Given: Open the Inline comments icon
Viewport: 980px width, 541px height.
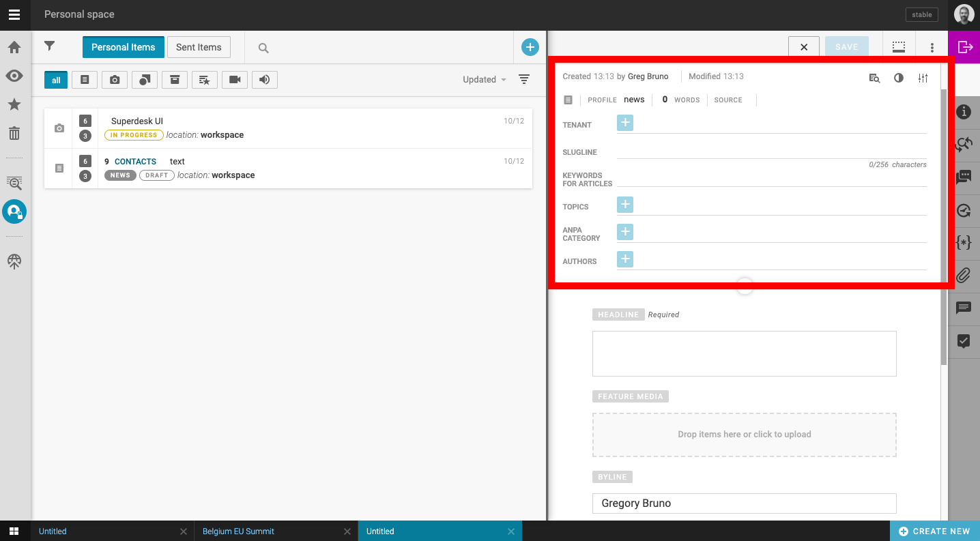Looking at the screenshot, I should click(964, 308).
